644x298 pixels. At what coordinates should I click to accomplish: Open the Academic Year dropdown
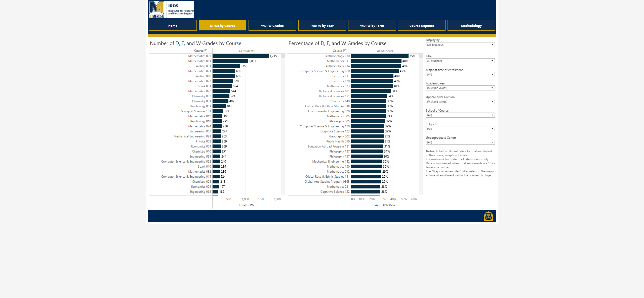tap(460, 88)
